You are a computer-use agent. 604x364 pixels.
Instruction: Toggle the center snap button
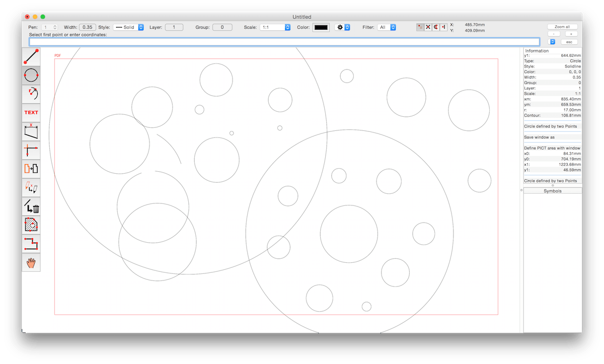point(435,27)
